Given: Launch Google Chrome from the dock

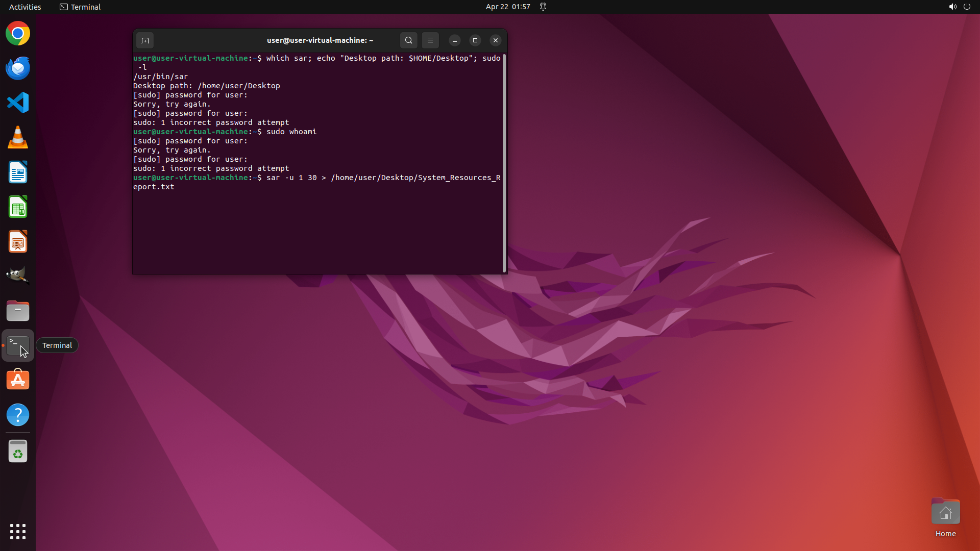Looking at the screenshot, I should click(18, 34).
